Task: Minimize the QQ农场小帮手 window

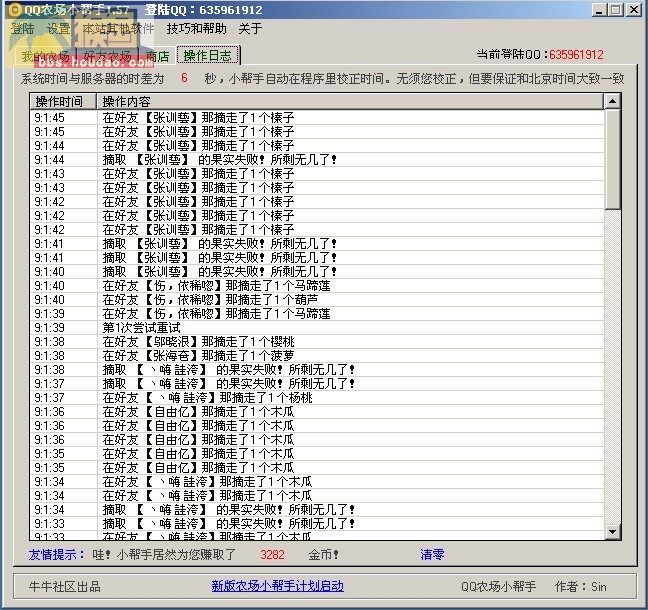Action: (x=599, y=10)
